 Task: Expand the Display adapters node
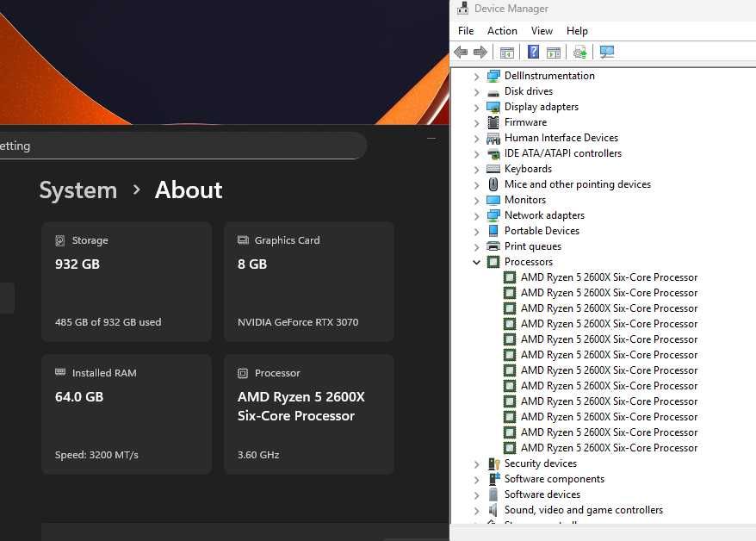click(476, 107)
